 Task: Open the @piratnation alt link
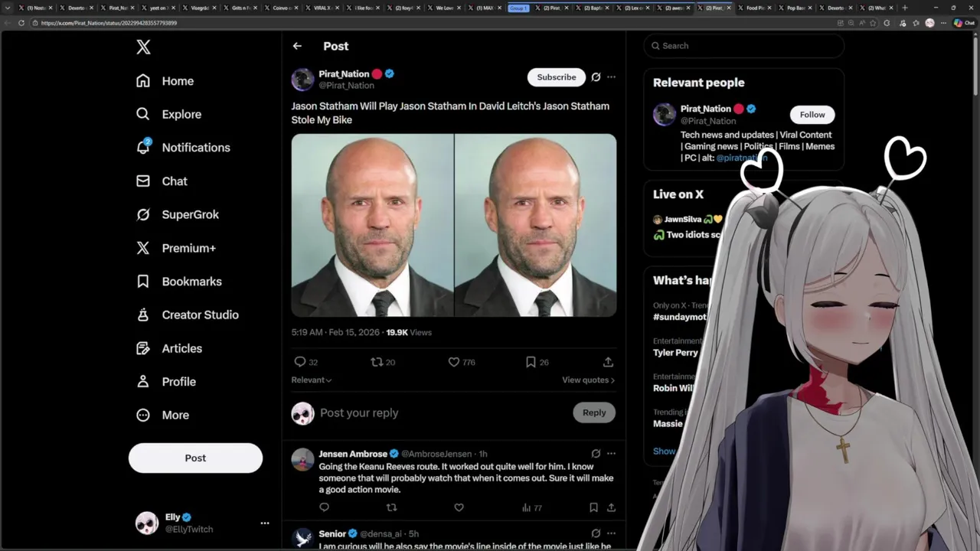(x=741, y=158)
